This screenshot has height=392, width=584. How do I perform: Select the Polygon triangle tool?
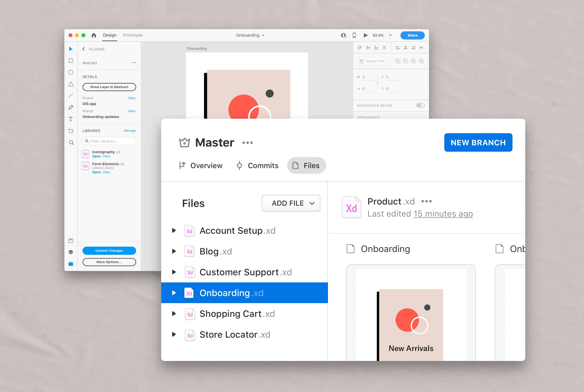click(71, 84)
